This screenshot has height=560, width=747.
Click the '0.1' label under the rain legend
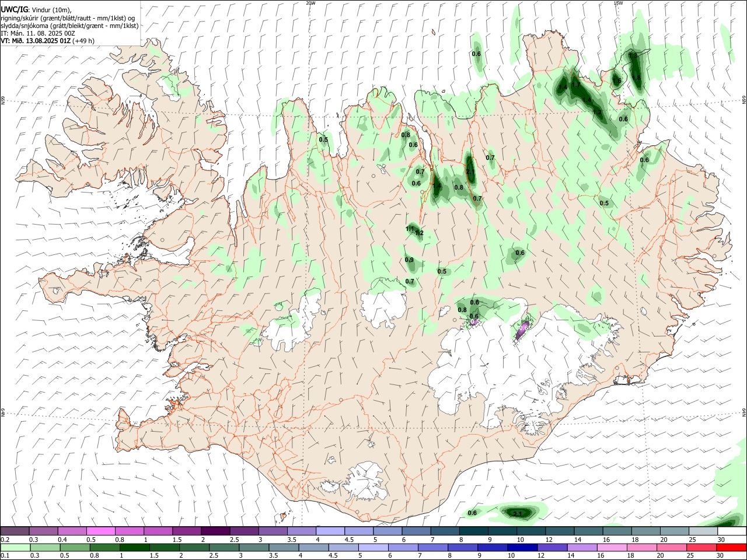(6, 556)
